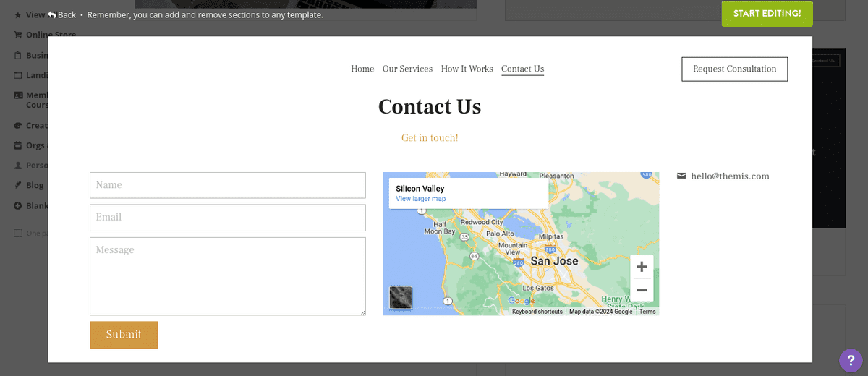Click the 'Get in touch!' subtitle
This screenshot has height=376, width=868.
[430, 138]
